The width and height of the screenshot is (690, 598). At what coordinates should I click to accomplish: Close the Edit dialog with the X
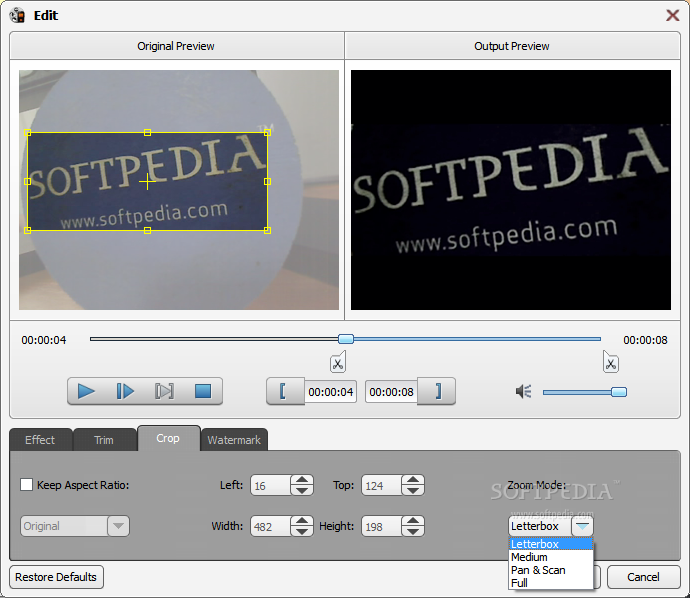point(672,15)
